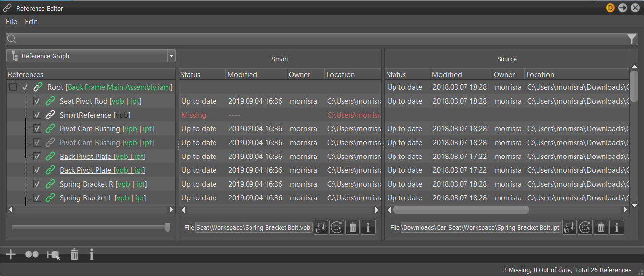This screenshot has width=644, height=276.
Task: Toggle the SmartReference checkbox
Action: [37, 115]
